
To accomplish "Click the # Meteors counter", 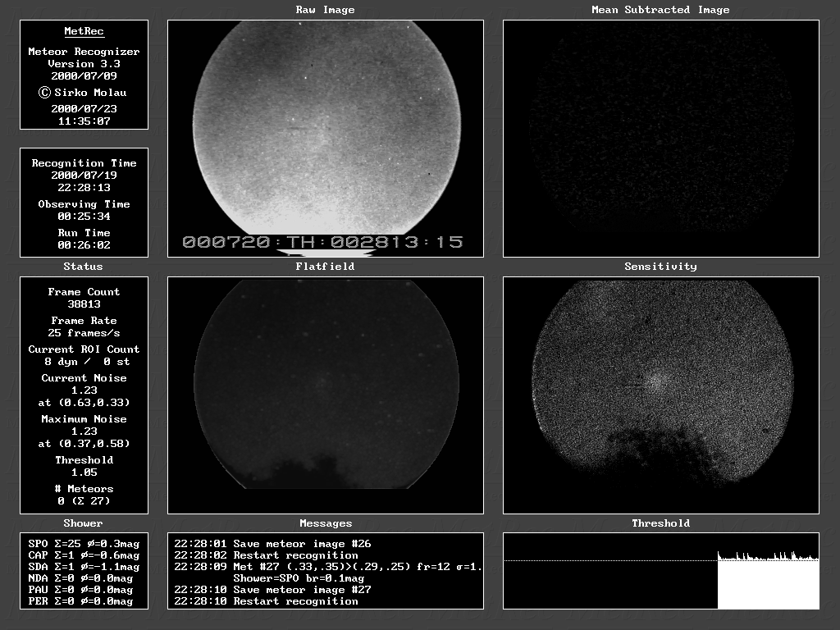I will coord(84,501).
